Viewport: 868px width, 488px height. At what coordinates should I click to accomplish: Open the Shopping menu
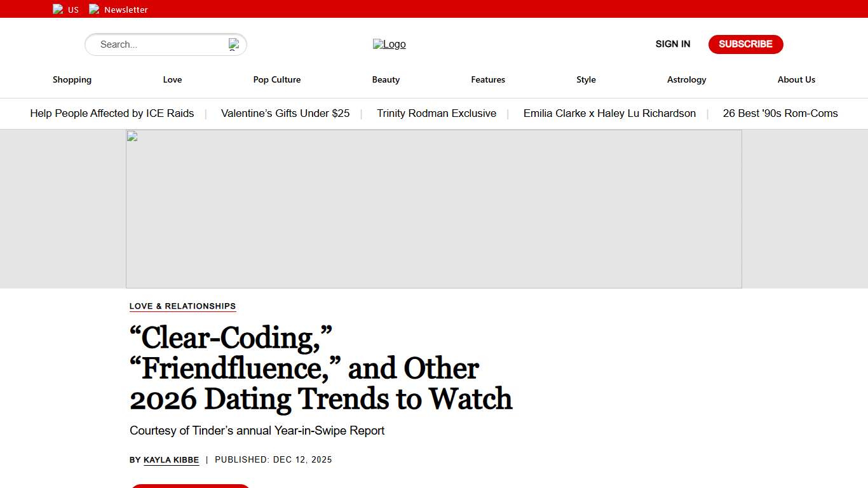(72, 79)
